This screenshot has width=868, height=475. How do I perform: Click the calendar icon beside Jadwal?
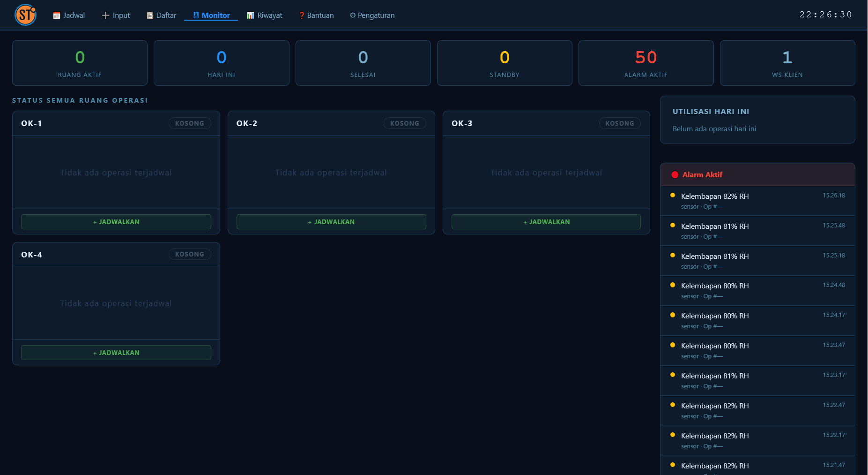pos(57,15)
